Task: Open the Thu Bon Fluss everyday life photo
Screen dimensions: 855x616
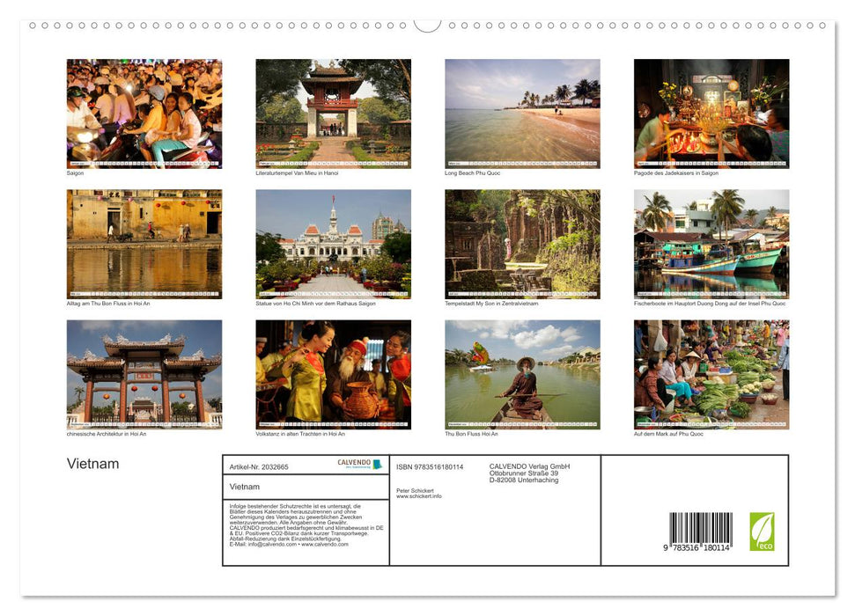Action: click(x=144, y=244)
